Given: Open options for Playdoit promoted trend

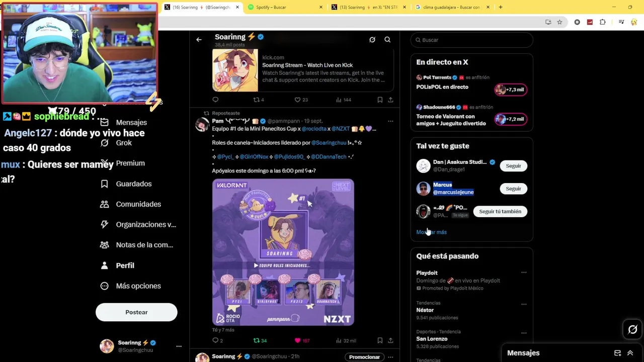Looking at the screenshot, I should click(524, 273).
